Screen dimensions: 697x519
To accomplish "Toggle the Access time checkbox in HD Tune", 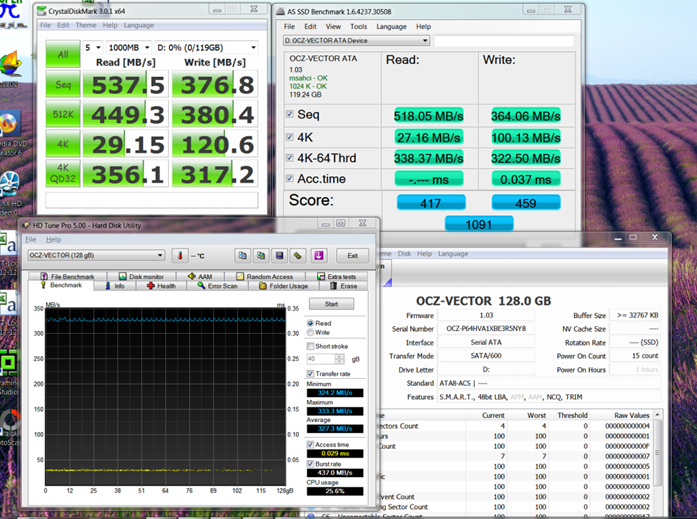I will coord(310,444).
